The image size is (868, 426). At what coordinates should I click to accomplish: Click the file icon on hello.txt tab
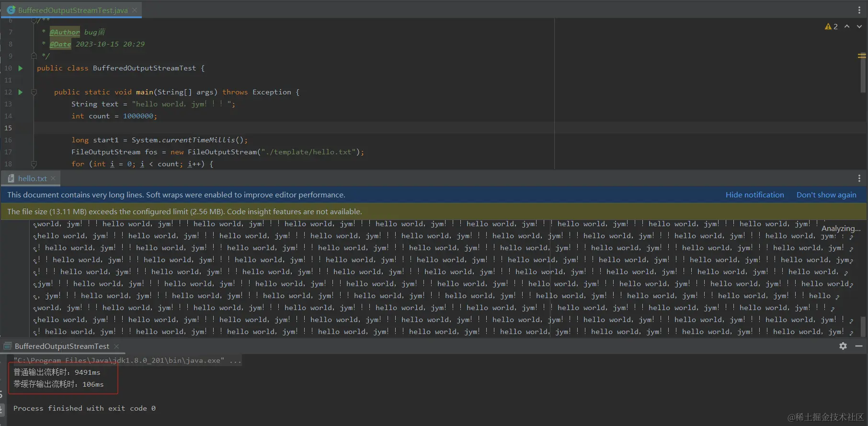point(11,178)
